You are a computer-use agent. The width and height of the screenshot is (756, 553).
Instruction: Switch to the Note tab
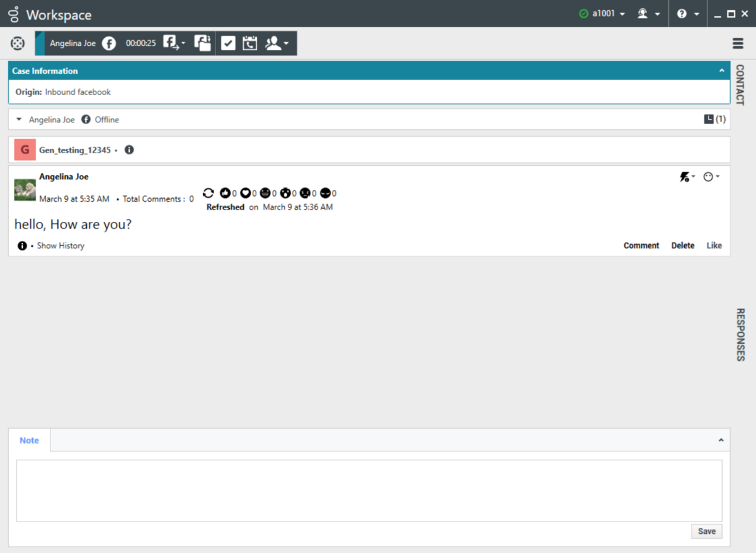(x=30, y=441)
